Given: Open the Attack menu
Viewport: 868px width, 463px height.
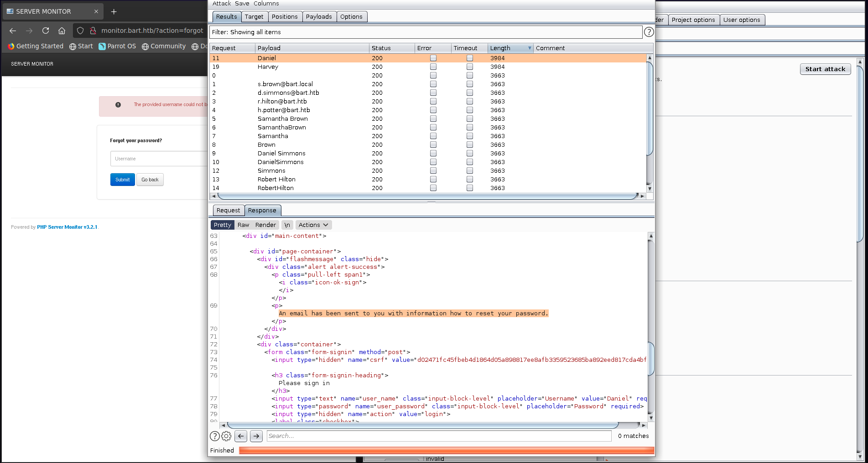Looking at the screenshot, I should (x=222, y=4).
